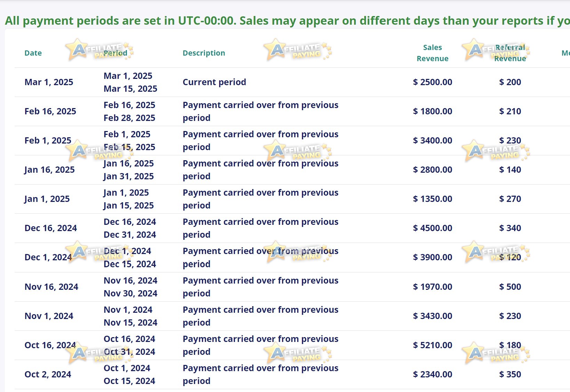Click the Referral Revenue column header
This screenshot has height=392, width=570.
pos(510,53)
